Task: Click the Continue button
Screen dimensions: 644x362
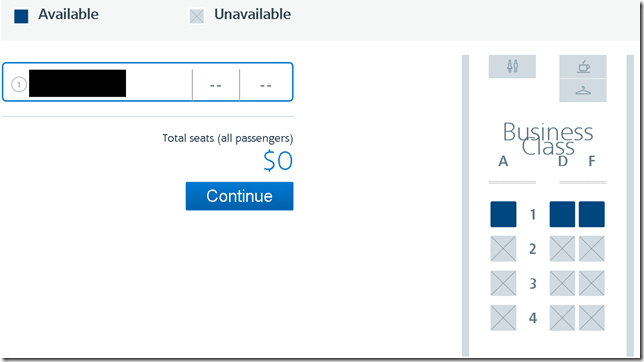Action: click(x=239, y=196)
